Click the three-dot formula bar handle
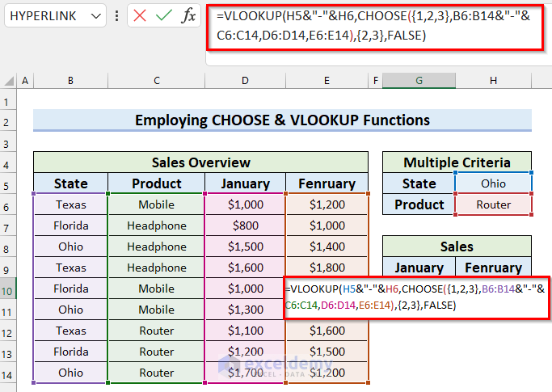 [118, 15]
